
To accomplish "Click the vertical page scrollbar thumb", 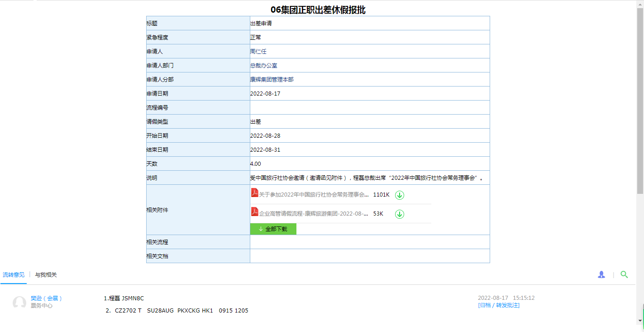I will 640,100.
